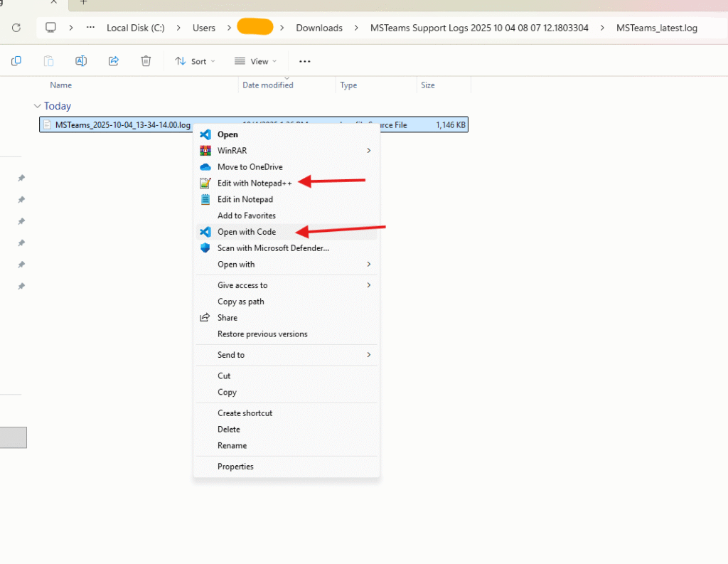Viewport: 728px width, 564px height.
Task: Click the Local Disk (C:) breadcrumb
Action: pyautogui.click(x=135, y=28)
